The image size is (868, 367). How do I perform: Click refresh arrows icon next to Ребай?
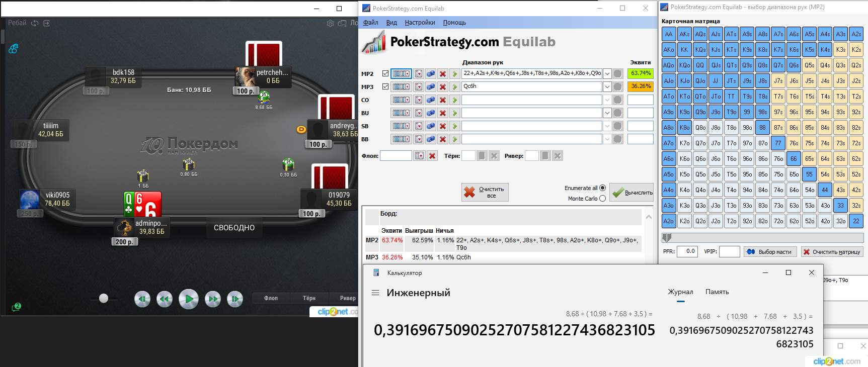coord(35,23)
